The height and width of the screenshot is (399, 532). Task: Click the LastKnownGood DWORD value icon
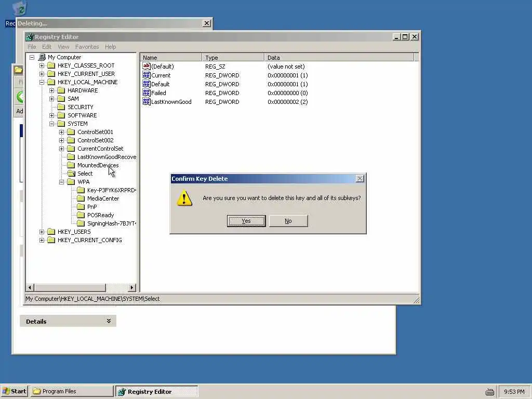[146, 101]
